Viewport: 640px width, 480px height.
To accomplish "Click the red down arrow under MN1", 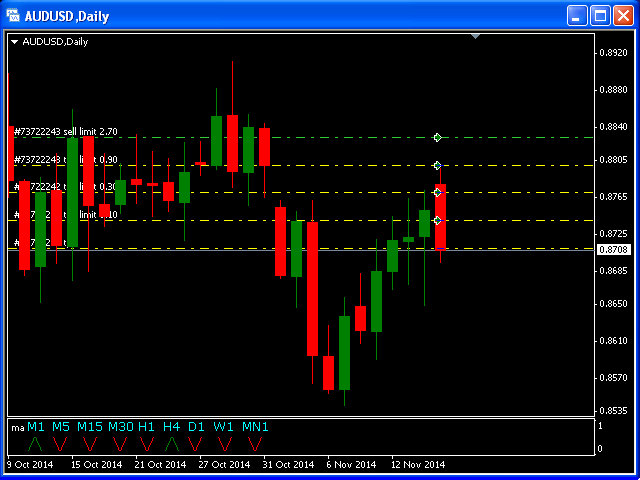I will (255, 442).
